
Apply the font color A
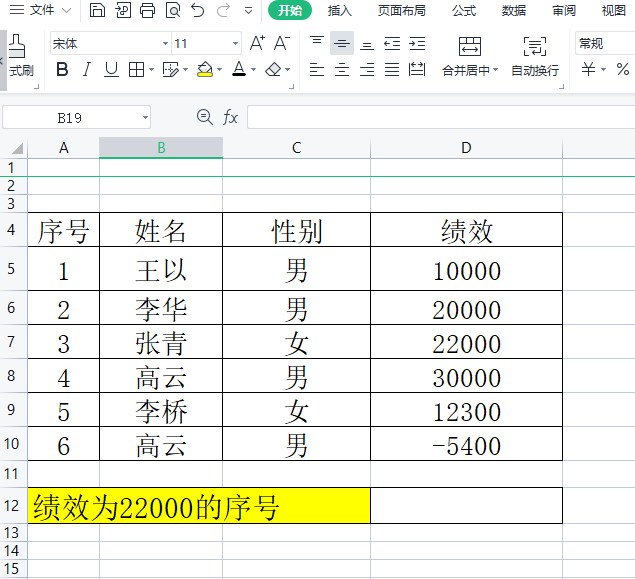point(239,69)
